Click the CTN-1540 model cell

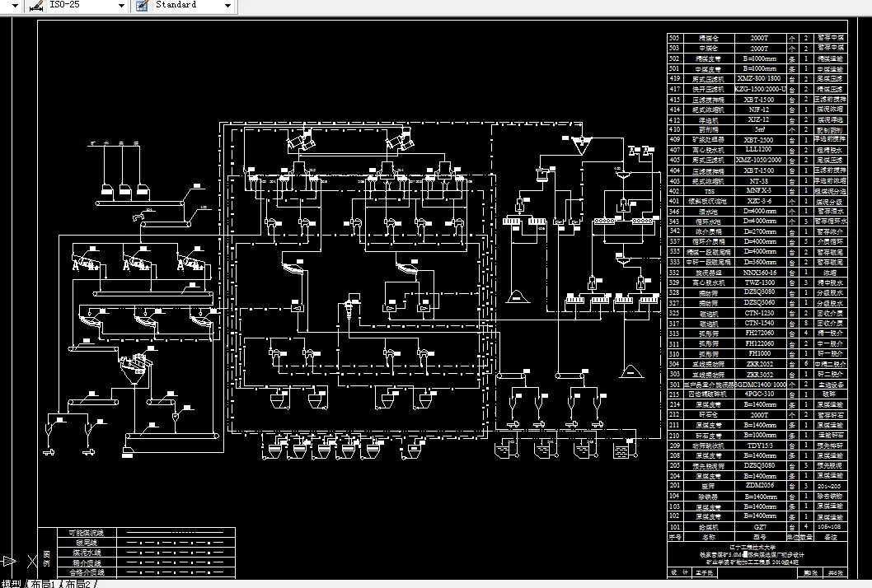pyautogui.click(x=760, y=323)
